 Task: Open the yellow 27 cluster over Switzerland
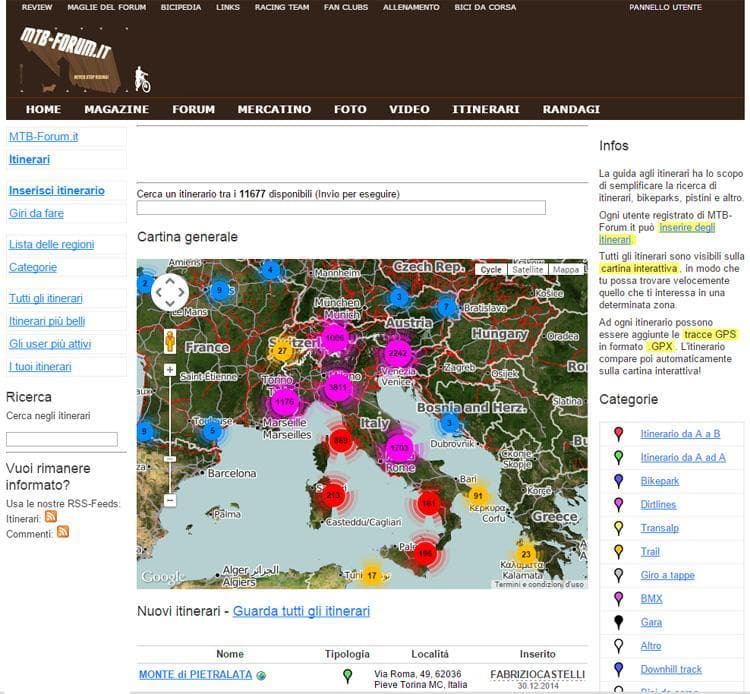(282, 351)
